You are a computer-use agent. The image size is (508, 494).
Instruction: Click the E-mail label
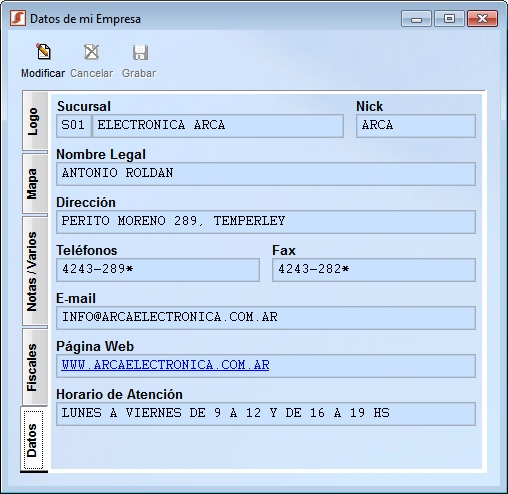click(76, 299)
